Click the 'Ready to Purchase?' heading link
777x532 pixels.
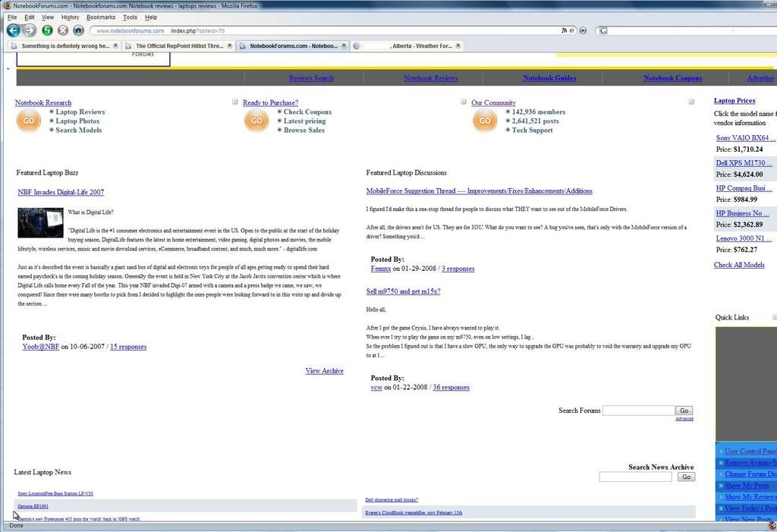(x=271, y=102)
